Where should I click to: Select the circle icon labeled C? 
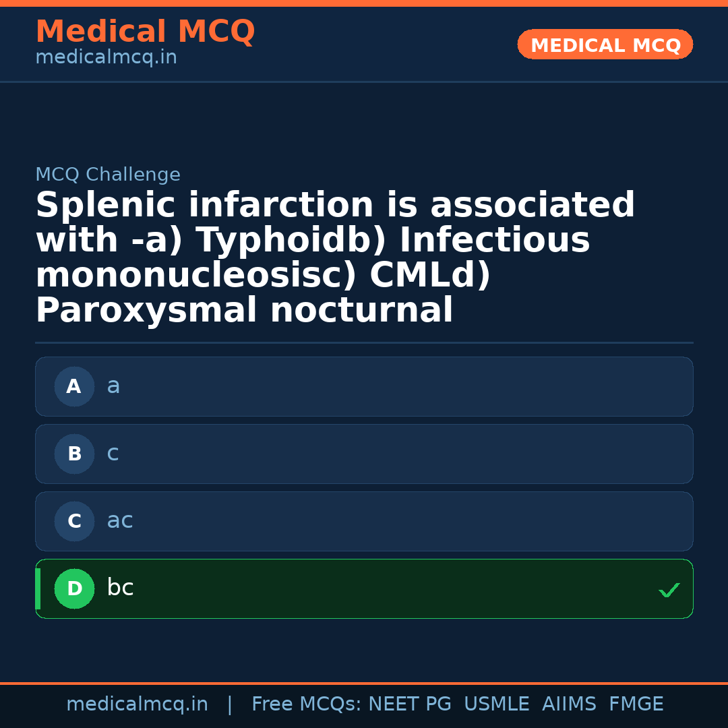pyautogui.click(x=74, y=522)
